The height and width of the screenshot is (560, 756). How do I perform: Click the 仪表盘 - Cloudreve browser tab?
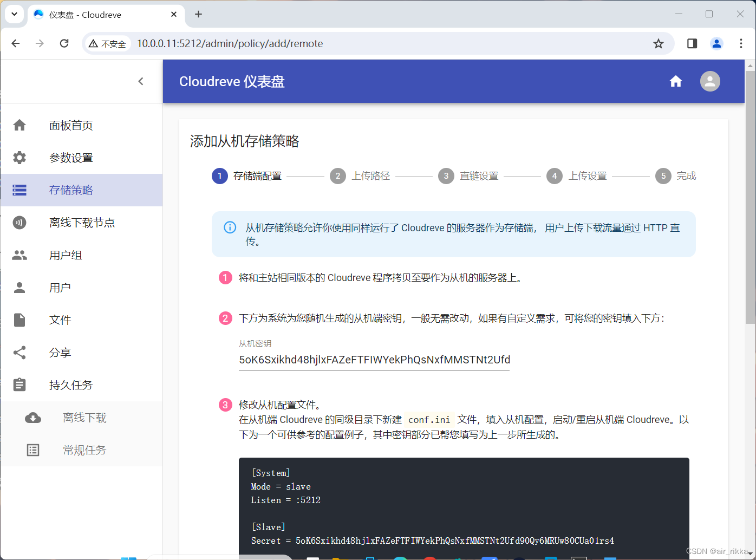tap(106, 15)
